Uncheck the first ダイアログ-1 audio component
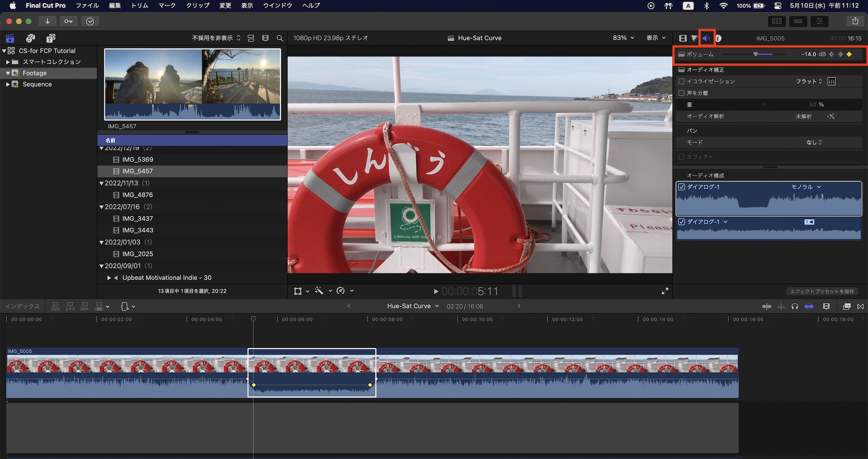Image resolution: width=868 pixels, height=459 pixels. (682, 187)
